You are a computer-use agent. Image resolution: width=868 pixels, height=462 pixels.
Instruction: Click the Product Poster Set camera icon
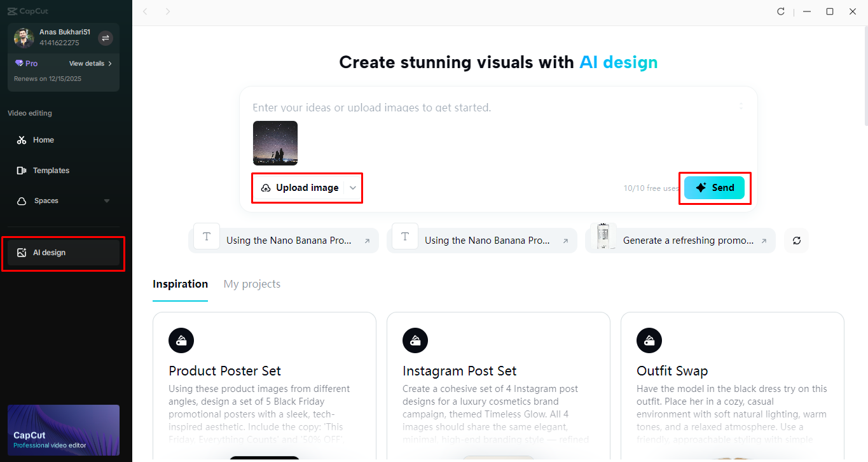181,340
